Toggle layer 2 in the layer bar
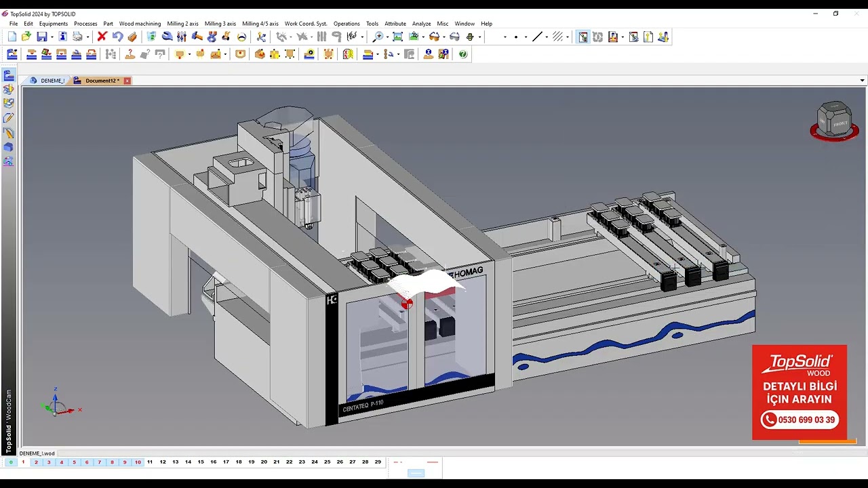 (x=36, y=462)
